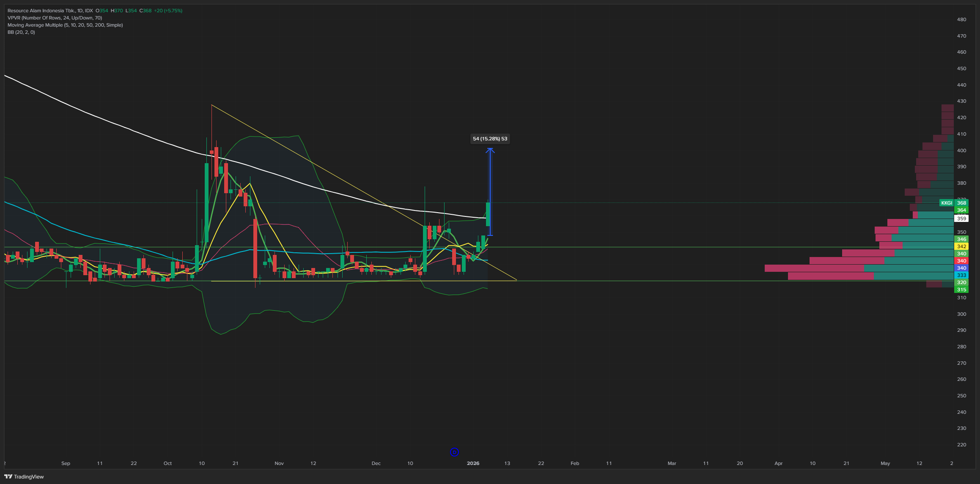The width and height of the screenshot is (980, 484).
Task: Click the 2026 year label on time axis
Action: (x=473, y=463)
